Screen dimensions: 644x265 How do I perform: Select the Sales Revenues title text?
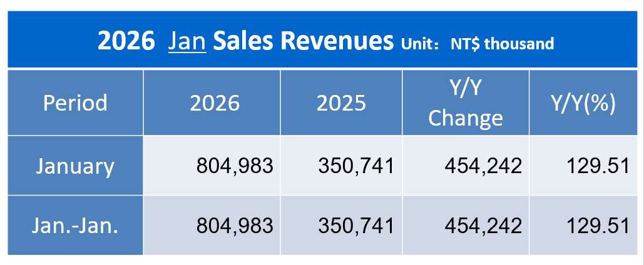[305, 41]
